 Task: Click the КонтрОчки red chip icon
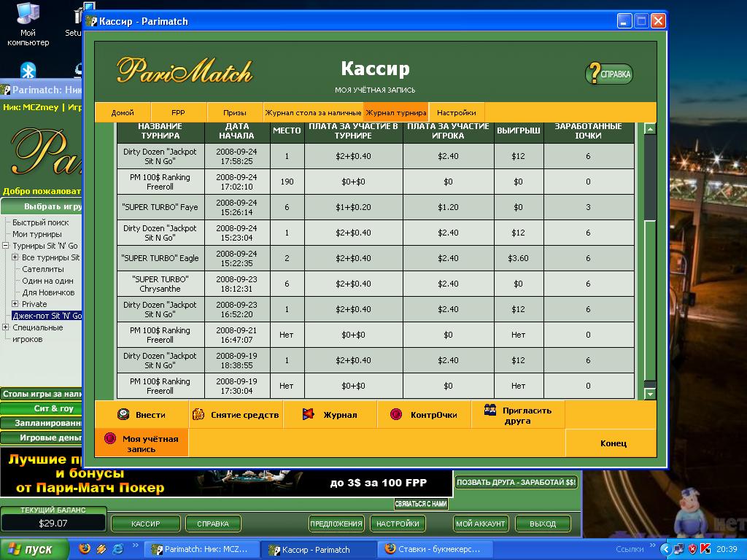click(x=396, y=415)
